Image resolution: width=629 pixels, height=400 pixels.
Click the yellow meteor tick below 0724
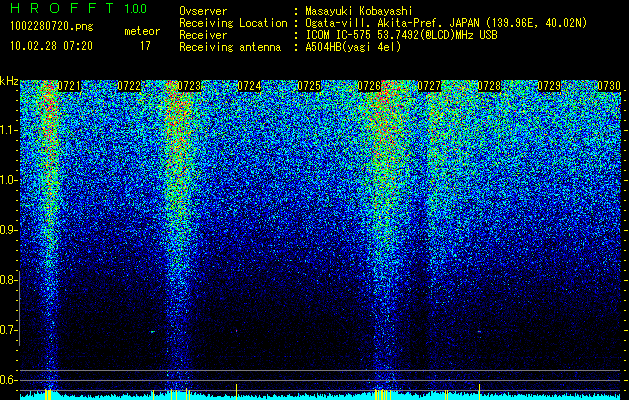pyautogui.click(x=236, y=391)
